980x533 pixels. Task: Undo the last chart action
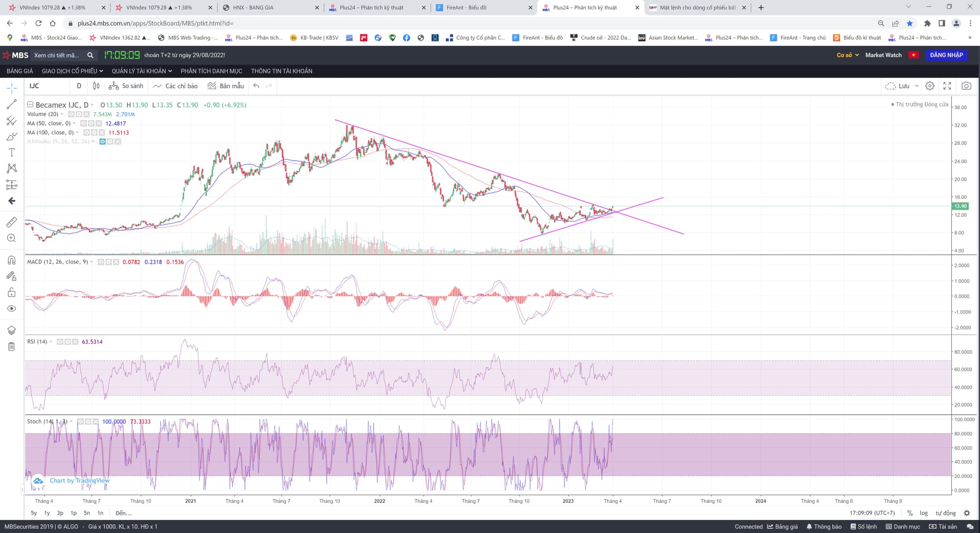(256, 86)
